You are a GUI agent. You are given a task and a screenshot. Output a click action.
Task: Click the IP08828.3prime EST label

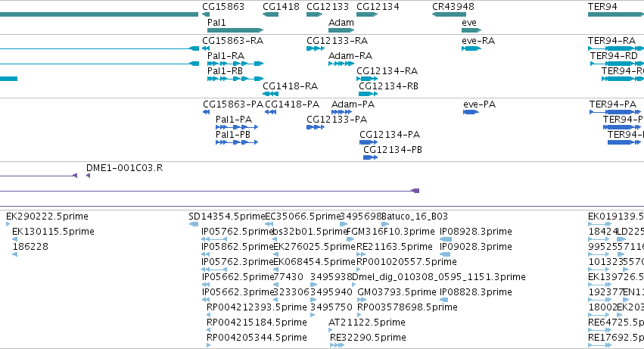click(475, 293)
